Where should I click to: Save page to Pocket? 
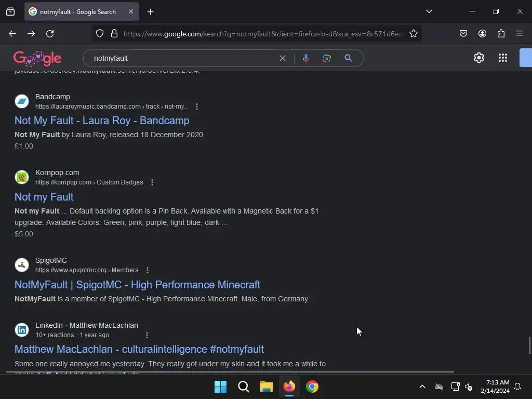pos(463,34)
